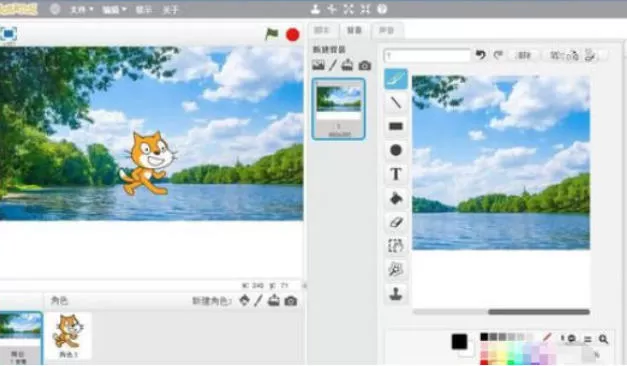Screen dimensions: 627x366
Task: Switch to the Scripts tab
Action: click(322, 30)
